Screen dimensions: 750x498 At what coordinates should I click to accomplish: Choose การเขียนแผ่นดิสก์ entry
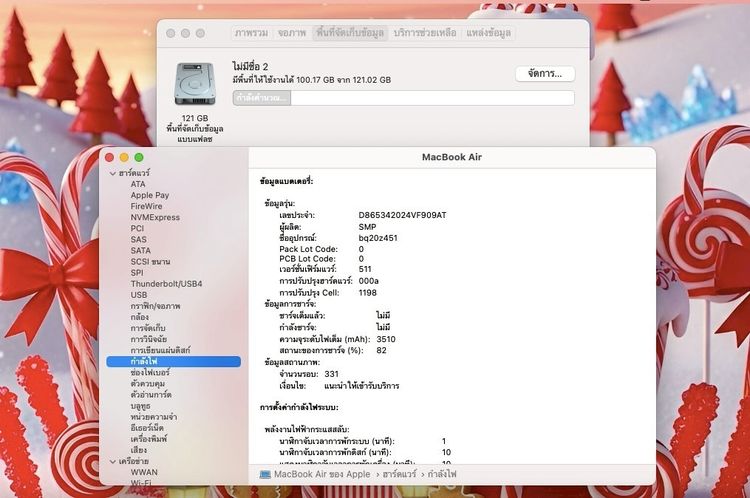click(160, 350)
